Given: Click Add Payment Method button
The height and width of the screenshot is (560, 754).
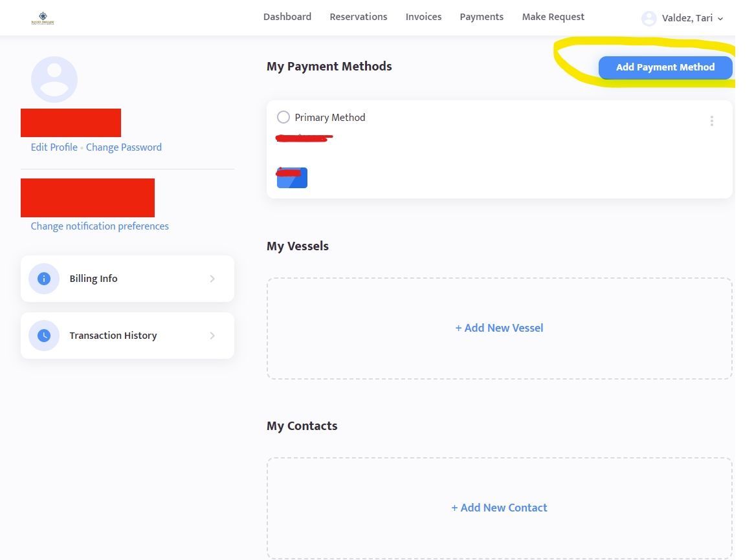Looking at the screenshot, I should [665, 67].
